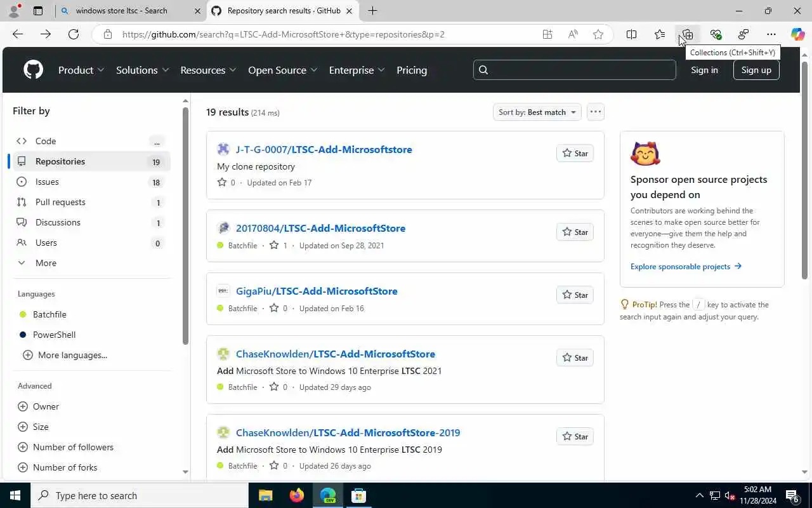Show hidden system tray icons
The height and width of the screenshot is (508, 812).
coord(700,495)
